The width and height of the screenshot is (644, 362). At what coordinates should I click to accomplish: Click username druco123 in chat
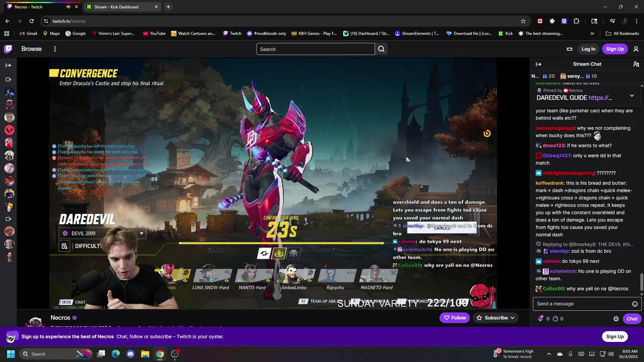pyautogui.click(x=553, y=145)
